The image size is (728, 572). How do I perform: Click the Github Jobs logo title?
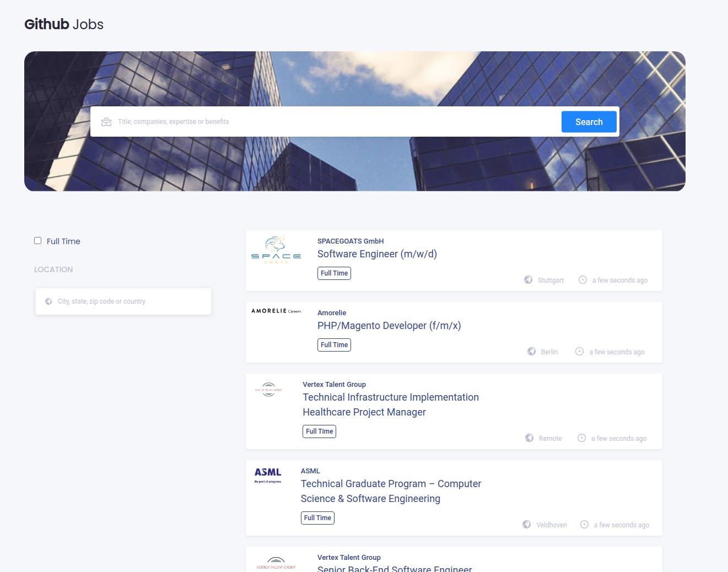click(64, 24)
